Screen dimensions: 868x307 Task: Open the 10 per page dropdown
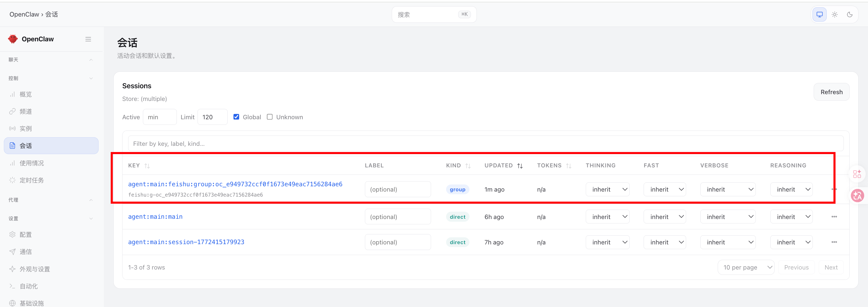pyautogui.click(x=746, y=267)
